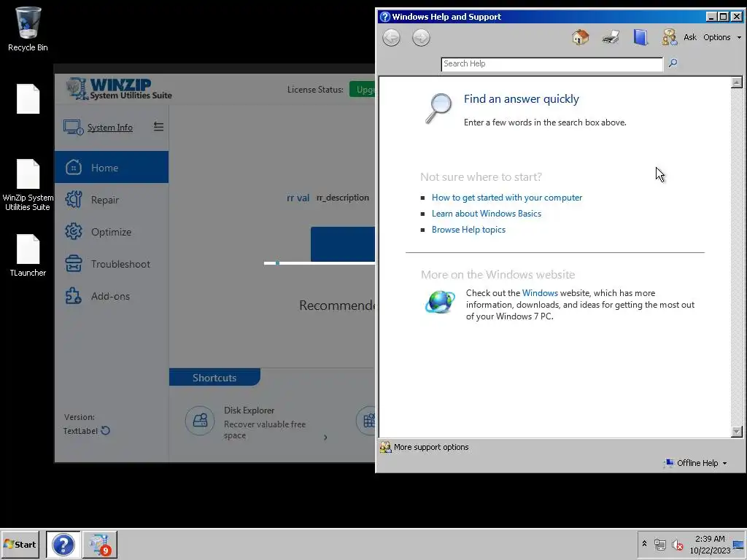Open How to get started with your computer
747x560 pixels.
pos(507,198)
